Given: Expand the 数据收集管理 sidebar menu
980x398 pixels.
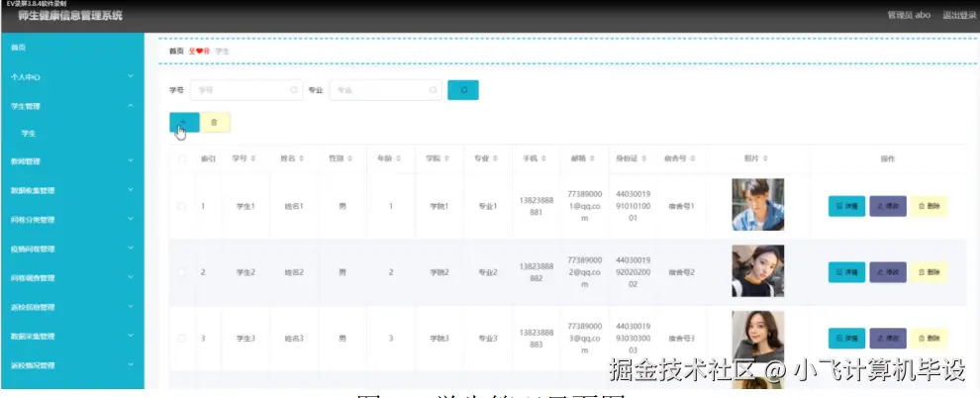Looking at the screenshot, I should (x=72, y=190).
